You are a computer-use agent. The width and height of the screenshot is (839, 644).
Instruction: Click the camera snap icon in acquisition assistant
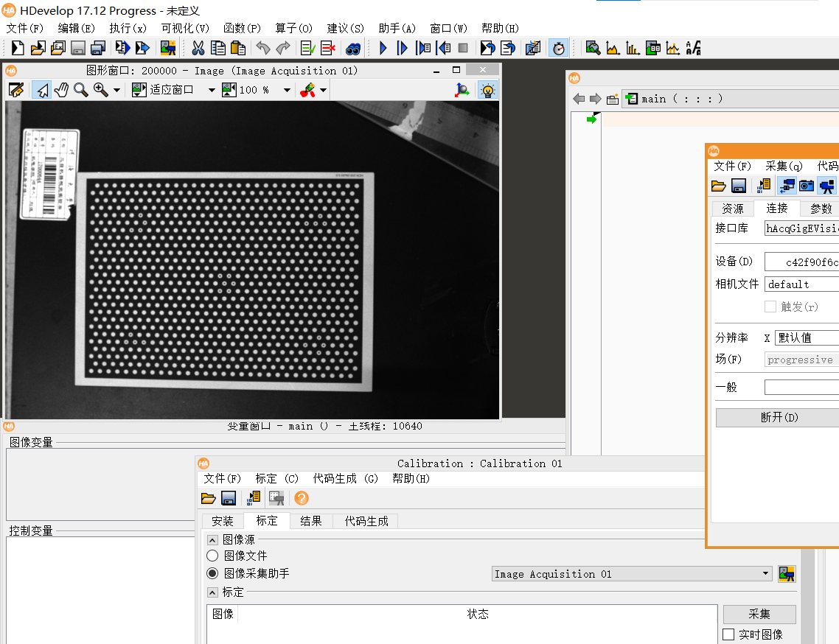pos(807,186)
